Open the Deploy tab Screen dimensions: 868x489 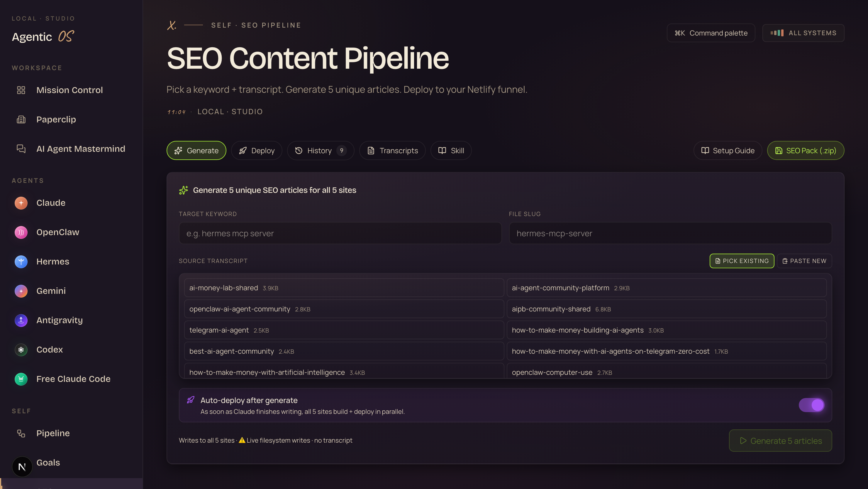[256, 151]
